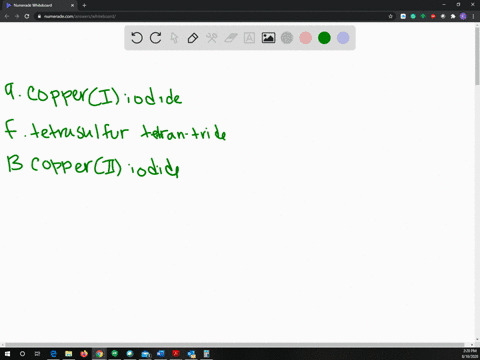Open the Windows Start menu
Viewport: 480px width, 360px height.
click(7, 354)
